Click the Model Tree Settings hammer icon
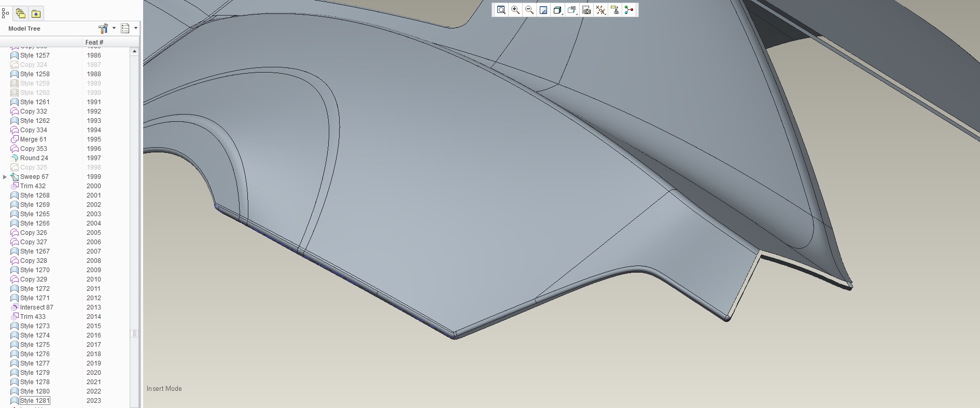This screenshot has width=980, height=408. tap(103, 29)
